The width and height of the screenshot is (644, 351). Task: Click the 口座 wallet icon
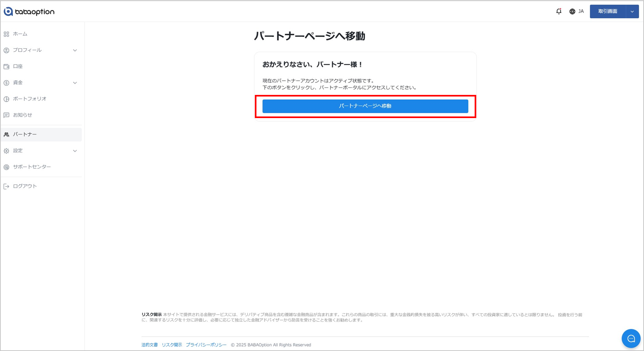click(x=6, y=67)
